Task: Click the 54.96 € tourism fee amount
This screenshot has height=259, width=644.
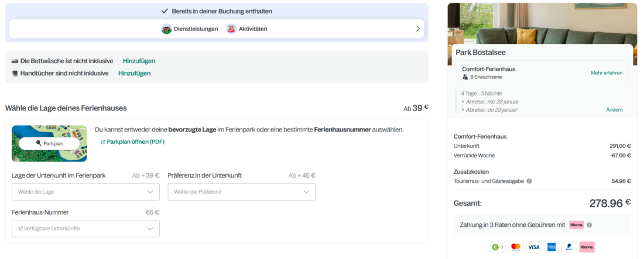Action: [621, 181]
